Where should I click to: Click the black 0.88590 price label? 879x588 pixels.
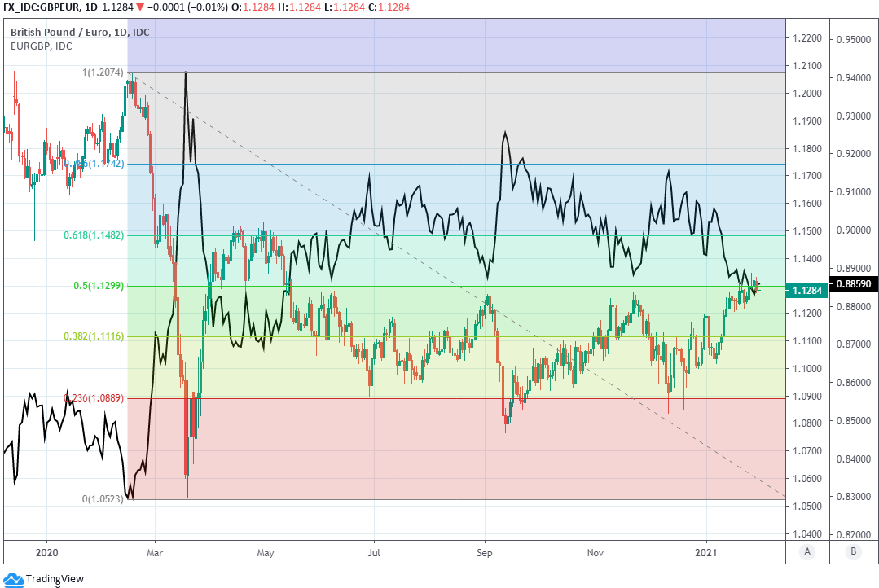(x=852, y=284)
